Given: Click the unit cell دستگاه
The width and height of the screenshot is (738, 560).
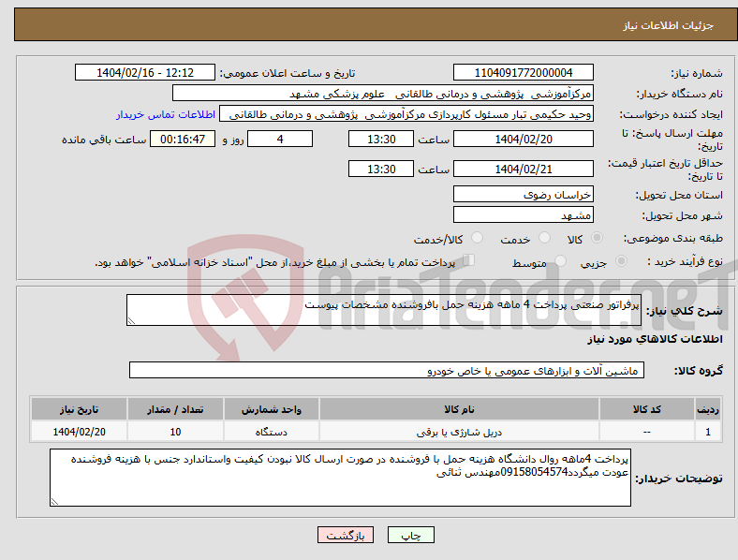Looking at the screenshot, I should point(271,432).
